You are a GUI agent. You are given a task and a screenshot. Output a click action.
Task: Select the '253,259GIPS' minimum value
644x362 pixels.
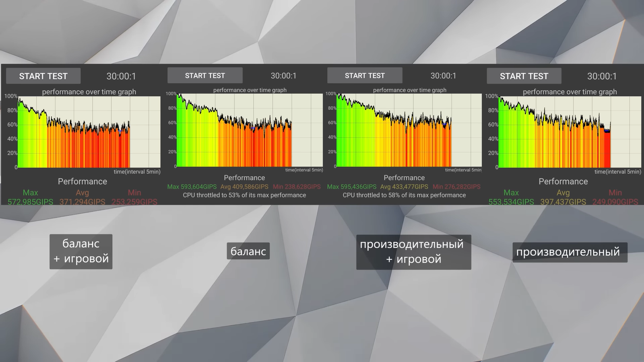pos(134,202)
